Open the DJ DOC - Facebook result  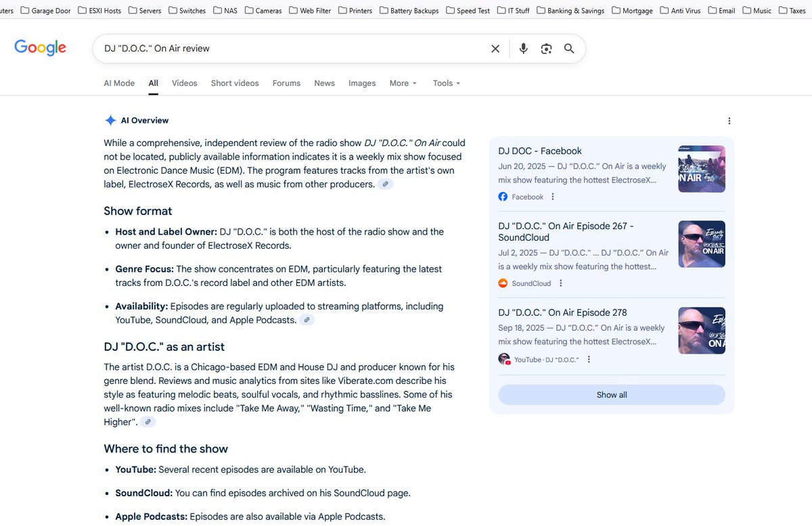(x=540, y=151)
